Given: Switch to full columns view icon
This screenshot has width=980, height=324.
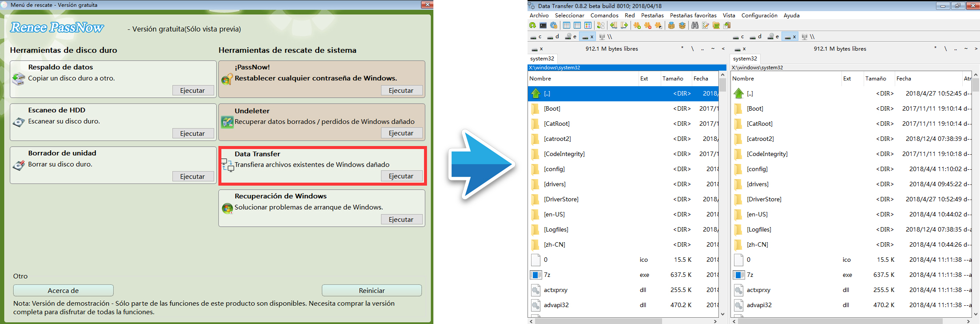Looking at the screenshot, I should click(577, 25).
